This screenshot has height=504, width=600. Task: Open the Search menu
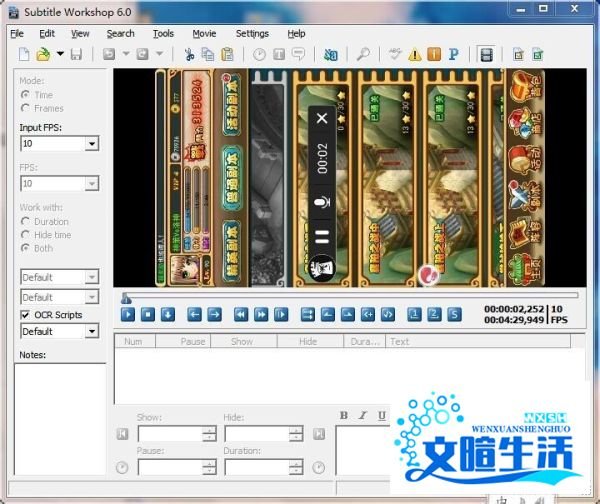(121, 34)
